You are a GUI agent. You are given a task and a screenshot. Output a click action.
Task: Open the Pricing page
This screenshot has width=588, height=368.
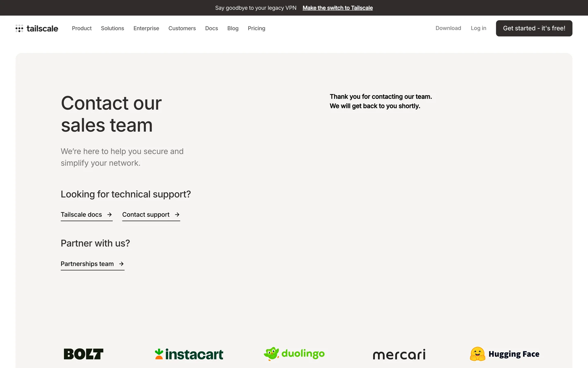coord(256,28)
